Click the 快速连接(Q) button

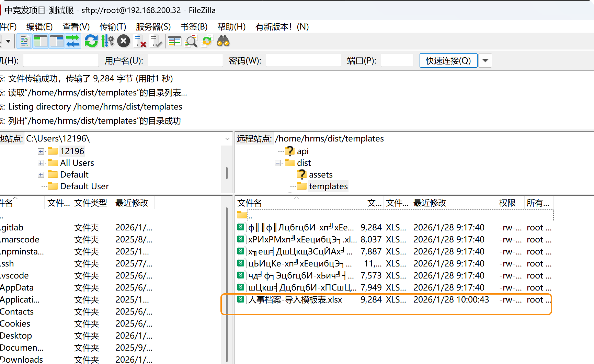448,61
